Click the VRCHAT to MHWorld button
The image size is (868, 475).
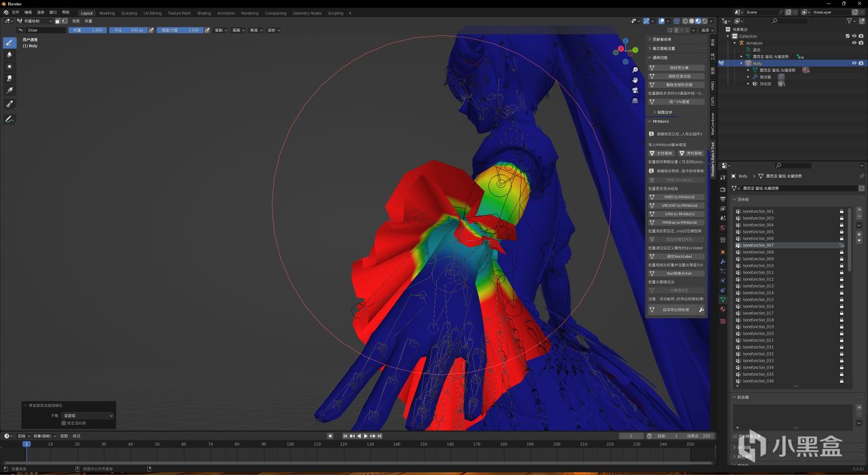pos(679,206)
